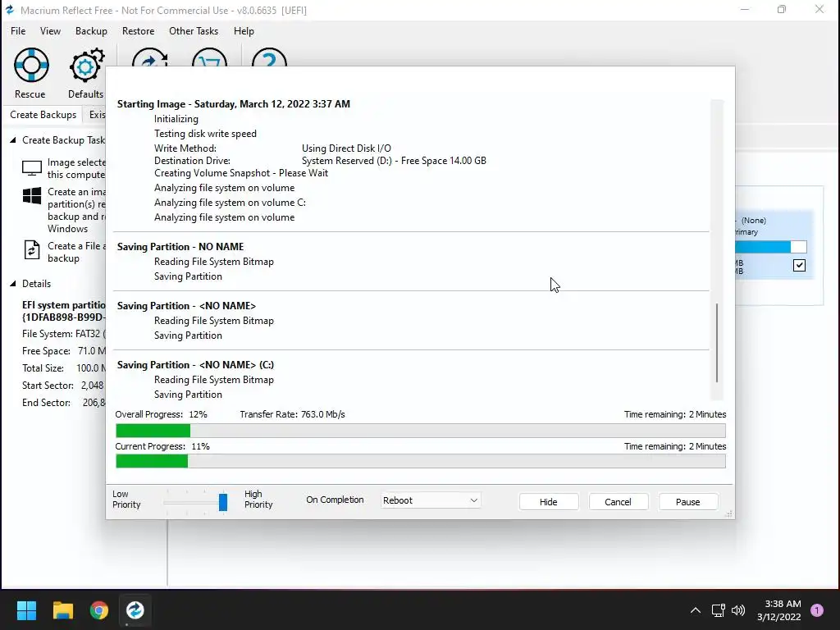840x630 pixels.
Task: Click 'Creating Volume Snapshot - Please Wait' line
Action: click(241, 173)
